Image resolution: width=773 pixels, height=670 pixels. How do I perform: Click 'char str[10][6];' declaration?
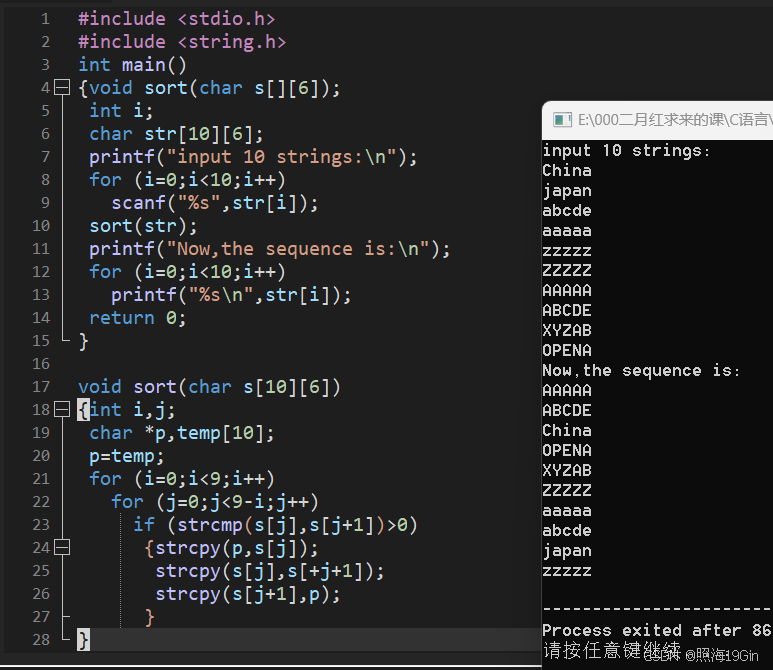(176, 134)
